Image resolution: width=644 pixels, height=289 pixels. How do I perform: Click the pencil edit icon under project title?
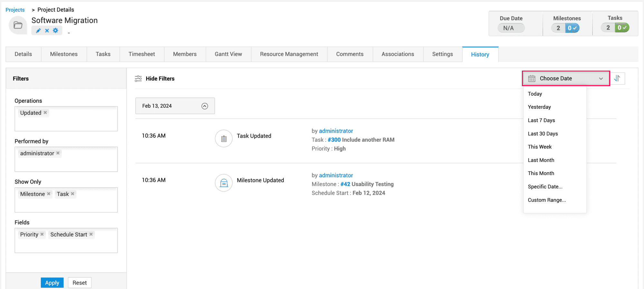click(x=38, y=31)
